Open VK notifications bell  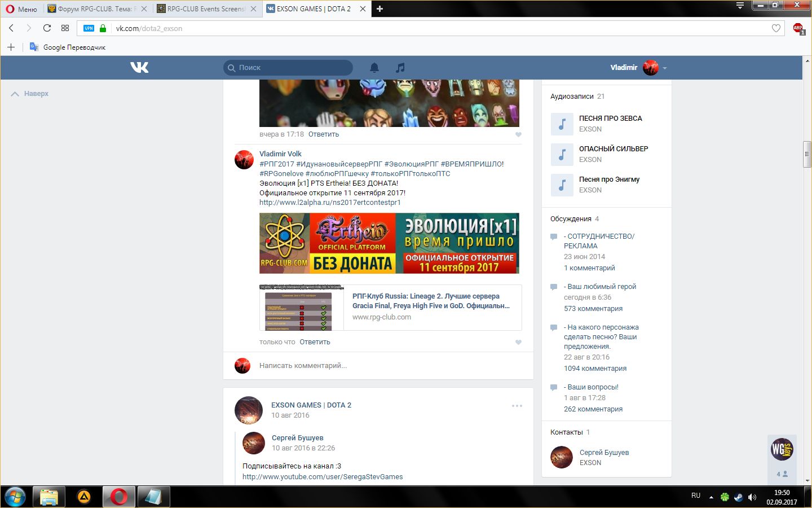[374, 68]
